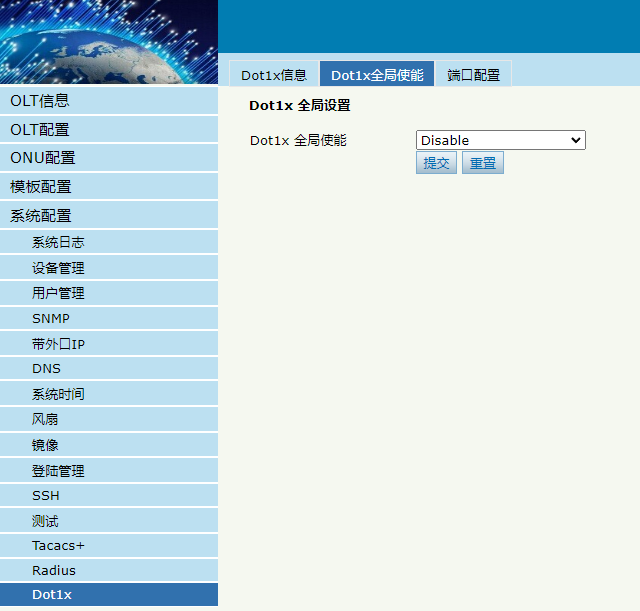Go to the DNS settings item

[109, 369]
